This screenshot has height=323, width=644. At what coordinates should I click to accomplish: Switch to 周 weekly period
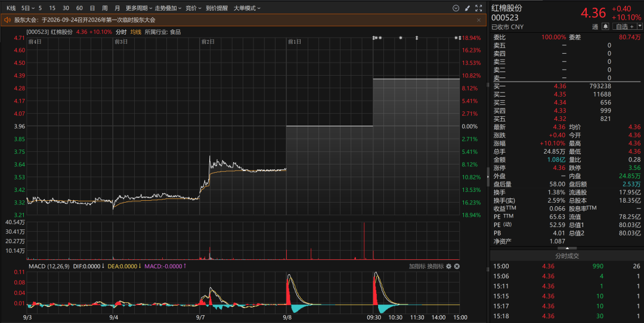[105, 8]
